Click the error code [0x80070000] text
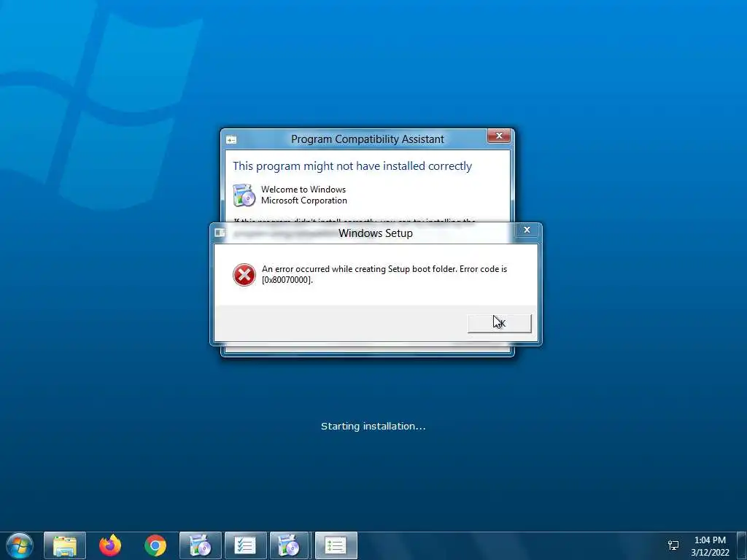This screenshot has width=747, height=560. coord(287,280)
